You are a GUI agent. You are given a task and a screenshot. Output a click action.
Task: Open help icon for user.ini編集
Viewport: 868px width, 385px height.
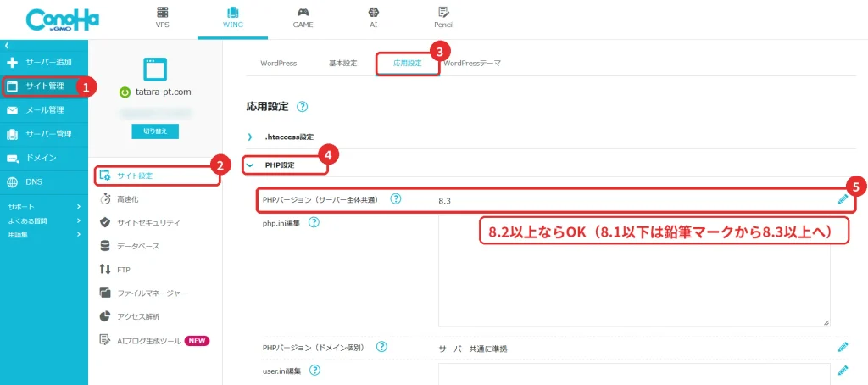pyautogui.click(x=314, y=370)
